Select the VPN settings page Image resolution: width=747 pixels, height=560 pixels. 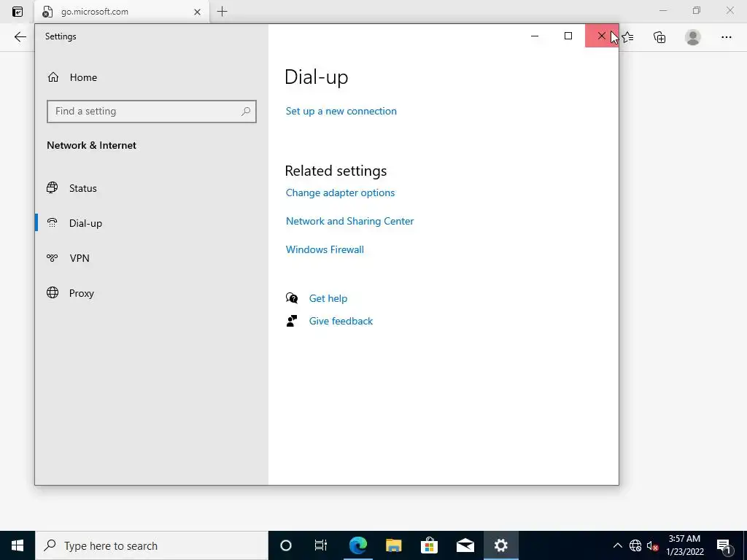pos(152,257)
